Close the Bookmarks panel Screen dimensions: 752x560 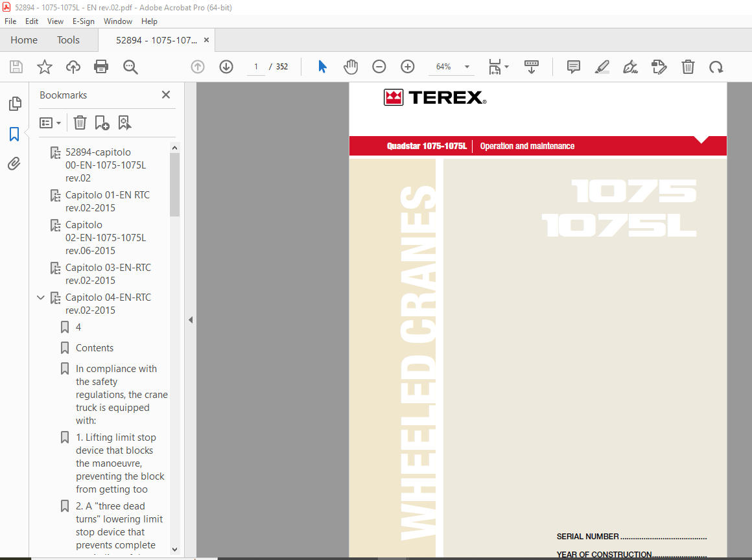pyautogui.click(x=166, y=95)
